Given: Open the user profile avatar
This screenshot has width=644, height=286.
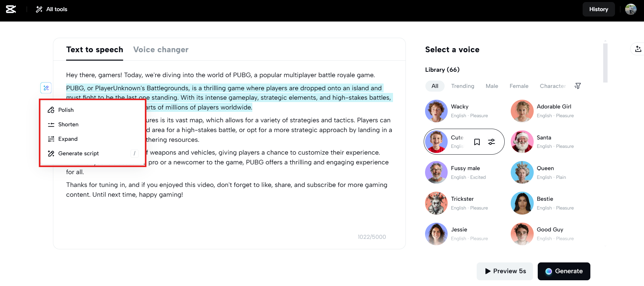Looking at the screenshot, I should [631, 9].
